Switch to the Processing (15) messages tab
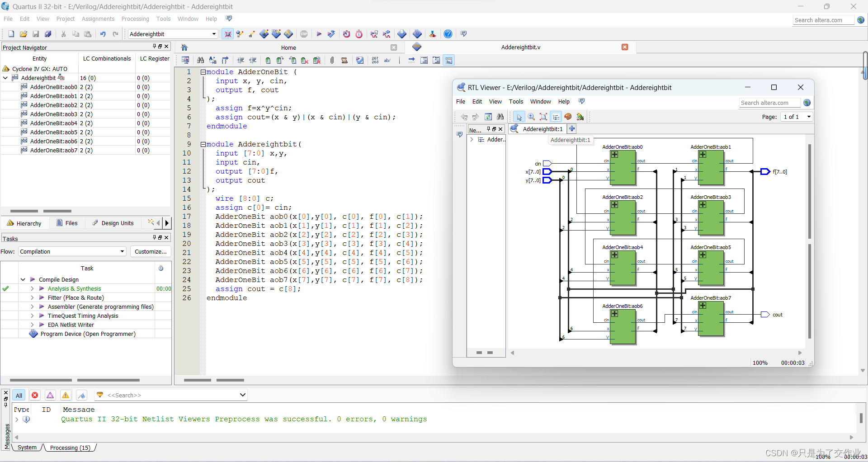 (x=70, y=448)
